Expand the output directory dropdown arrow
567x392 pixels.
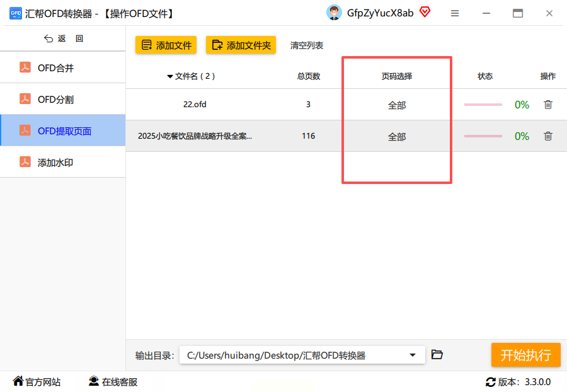tap(412, 355)
